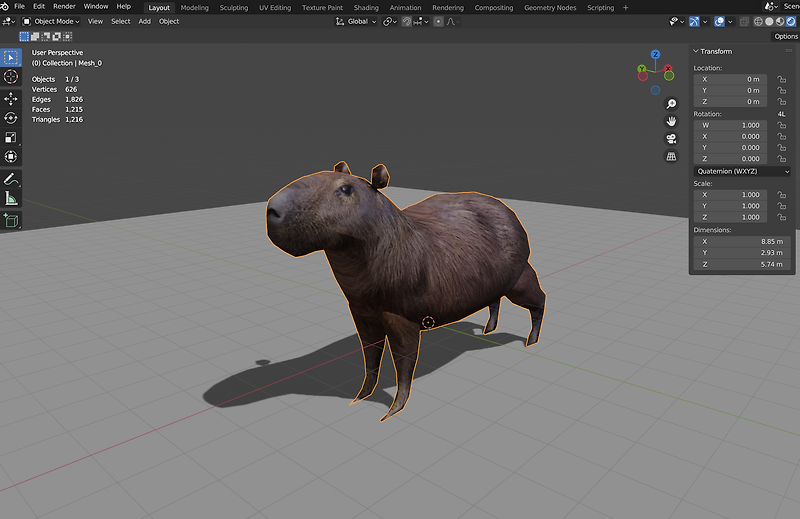The width and height of the screenshot is (800, 519).
Task: Activate the Measure ruler tool
Action: pos(11,199)
